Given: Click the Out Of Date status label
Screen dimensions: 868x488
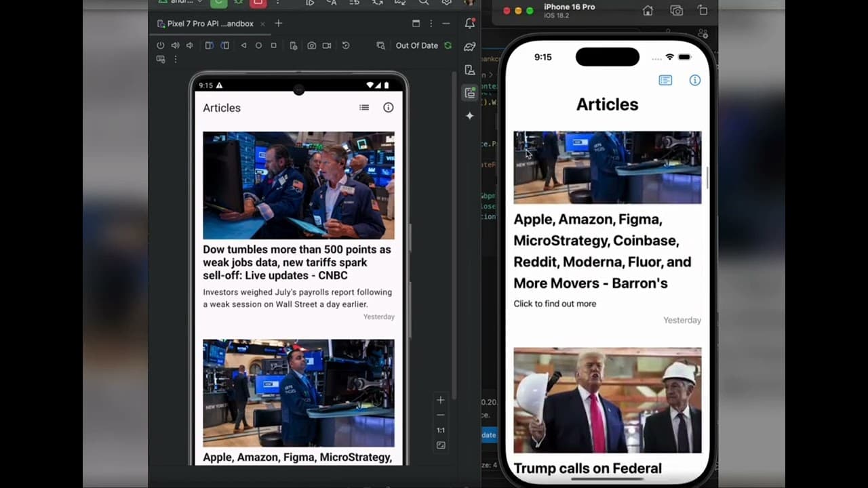Looking at the screenshot, I should (417, 45).
